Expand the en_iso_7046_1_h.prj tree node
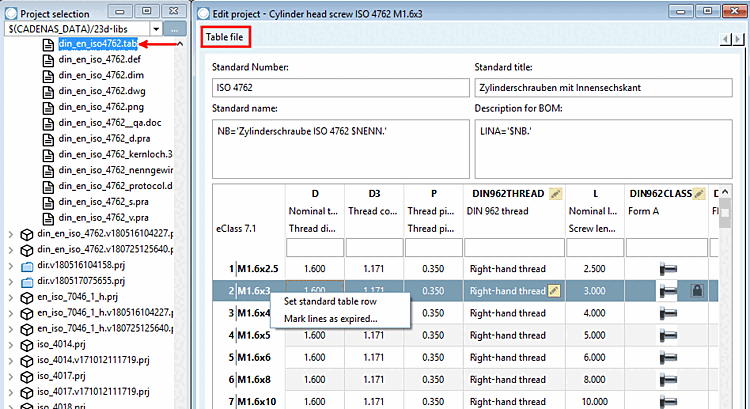 click(x=11, y=297)
